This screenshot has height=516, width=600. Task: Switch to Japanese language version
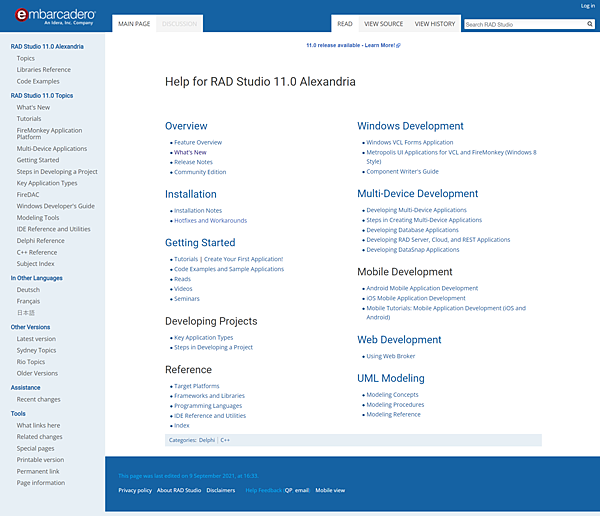tap(26, 313)
